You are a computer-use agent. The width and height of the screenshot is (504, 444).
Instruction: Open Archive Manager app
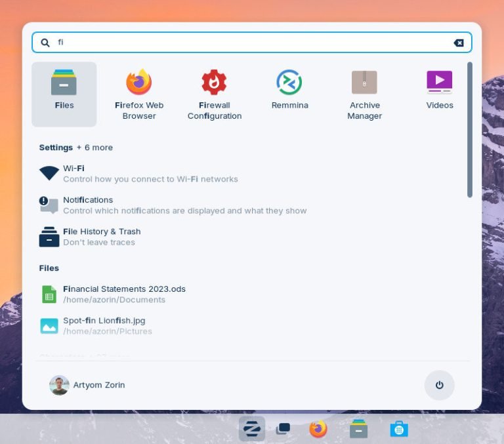(x=364, y=94)
